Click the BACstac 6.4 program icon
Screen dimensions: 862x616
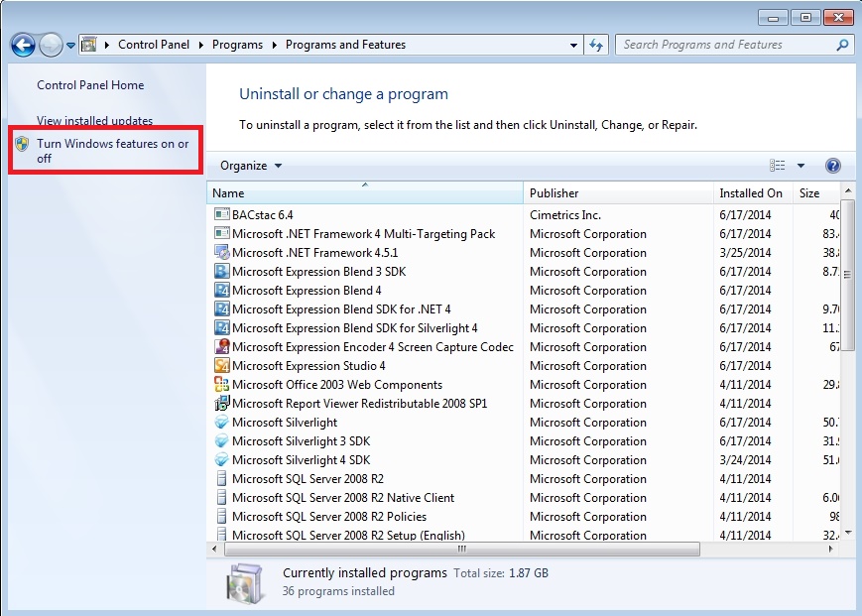click(222, 215)
